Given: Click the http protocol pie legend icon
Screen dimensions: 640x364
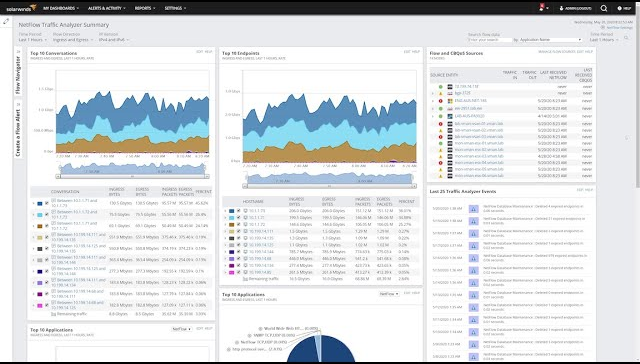Looking at the screenshot, I should (x=229, y=349).
